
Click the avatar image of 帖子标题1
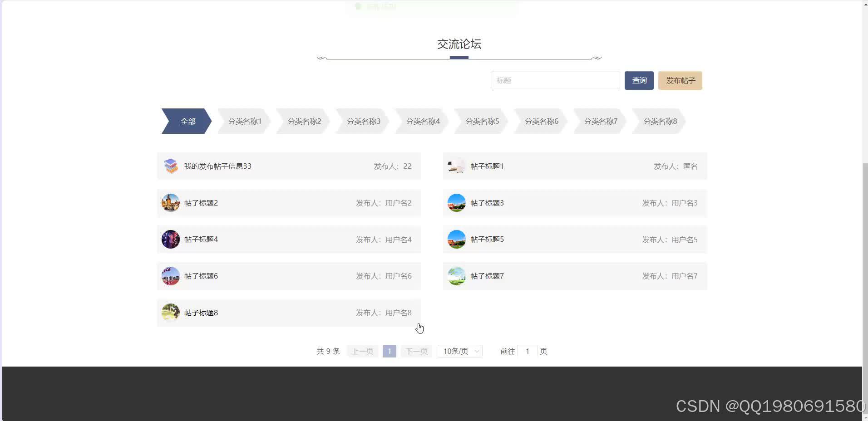tap(456, 166)
